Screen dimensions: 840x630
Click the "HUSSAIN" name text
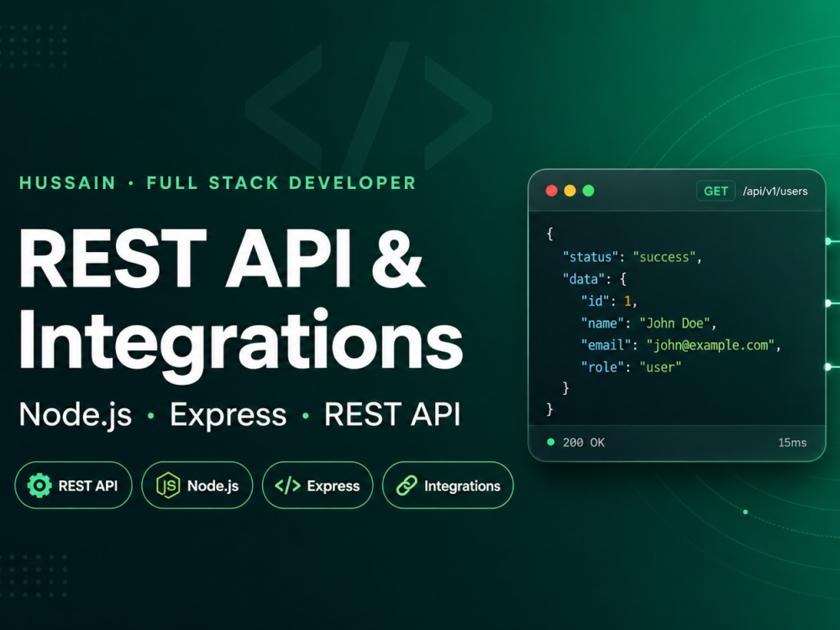[x=67, y=183]
